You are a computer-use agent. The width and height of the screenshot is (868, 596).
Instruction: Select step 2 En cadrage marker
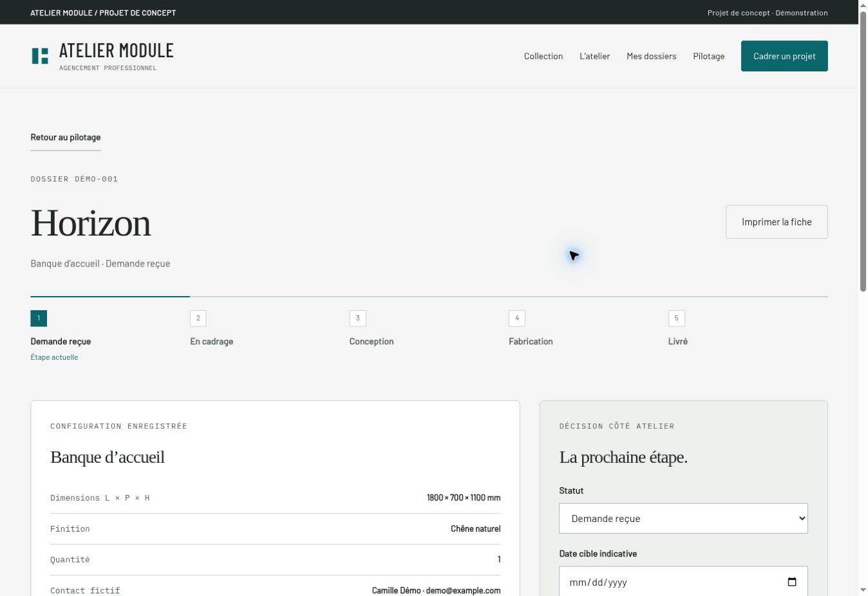198,318
